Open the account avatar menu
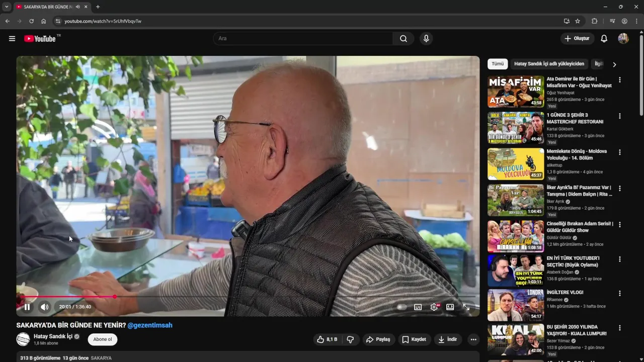Viewport: 644px width, 362px height. (623, 39)
